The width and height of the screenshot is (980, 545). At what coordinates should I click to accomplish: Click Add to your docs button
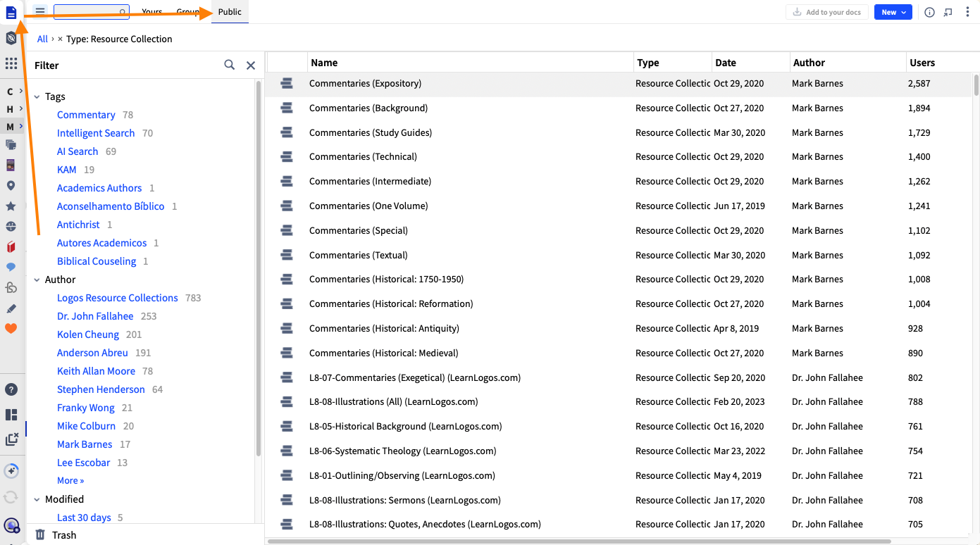[x=827, y=12]
